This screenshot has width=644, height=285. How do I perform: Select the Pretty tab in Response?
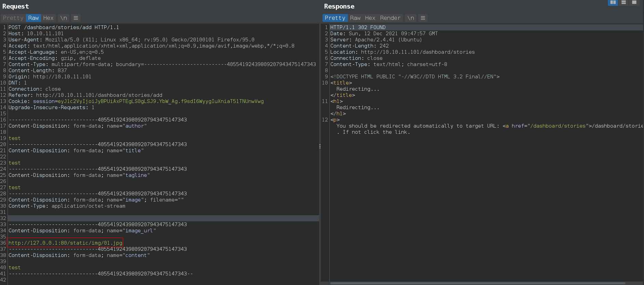[335, 18]
